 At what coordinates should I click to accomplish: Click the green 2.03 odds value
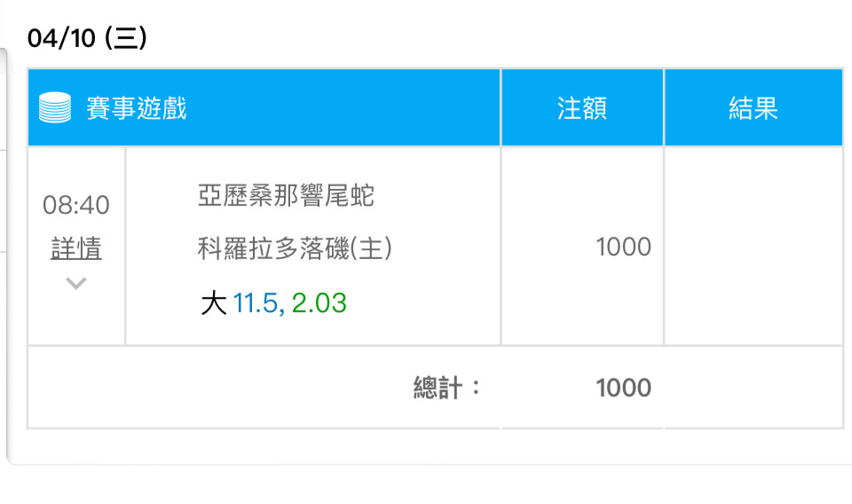tap(319, 303)
